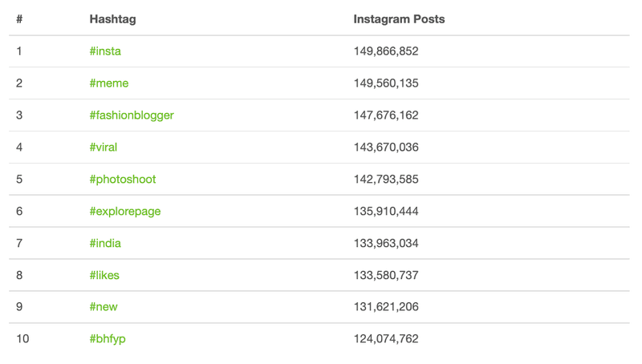Image resolution: width=642 pixels, height=364 pixels.
Task: Open the #likes hashtag link
Action: 104,275
